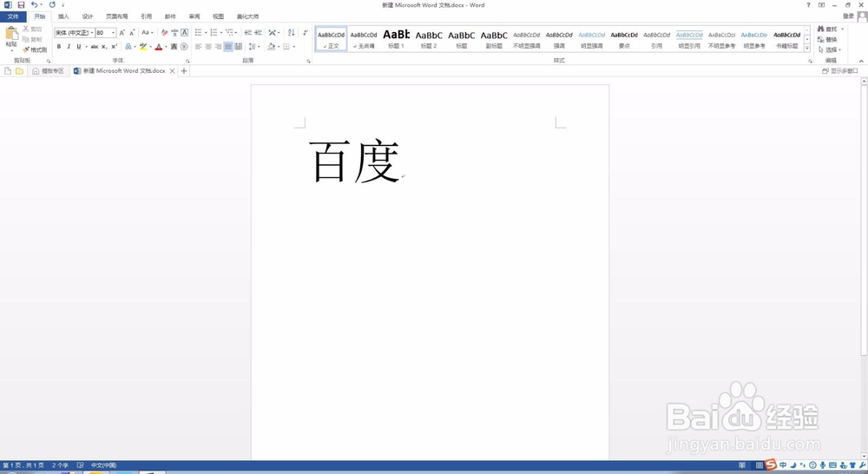This screenshot has height=474, width=868.
Task: Click the Help question mark icon
Action: click(x=808, y=5)
